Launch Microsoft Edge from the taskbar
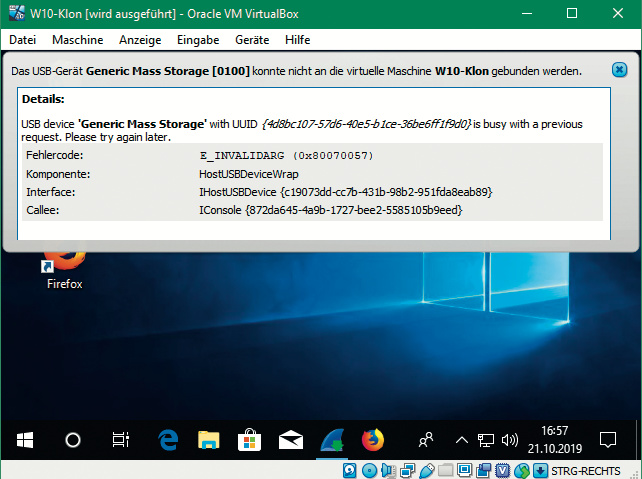This screenshot has height=479, width=642. click(167, 439)
